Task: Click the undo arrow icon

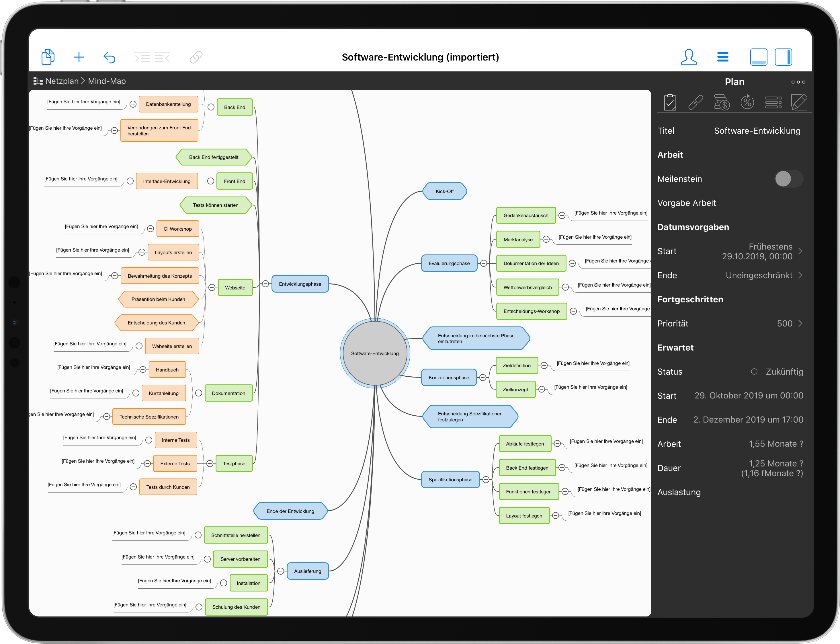Action: [109, 57]
